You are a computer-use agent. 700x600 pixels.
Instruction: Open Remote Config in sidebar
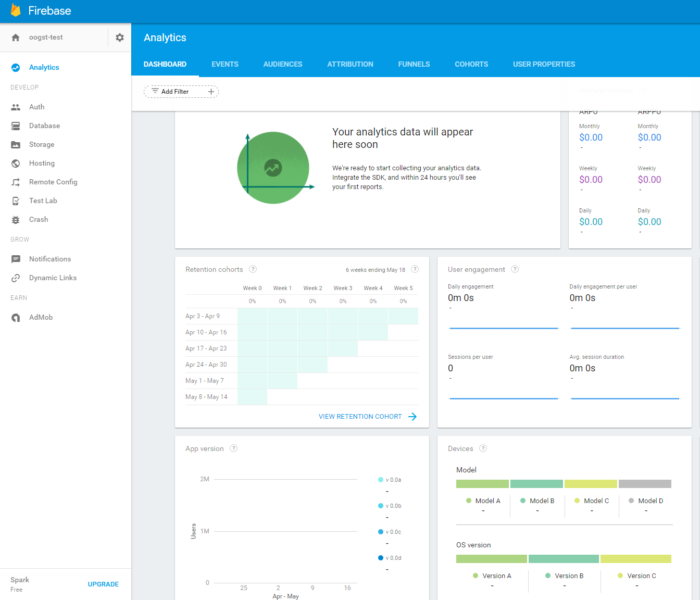53,182
